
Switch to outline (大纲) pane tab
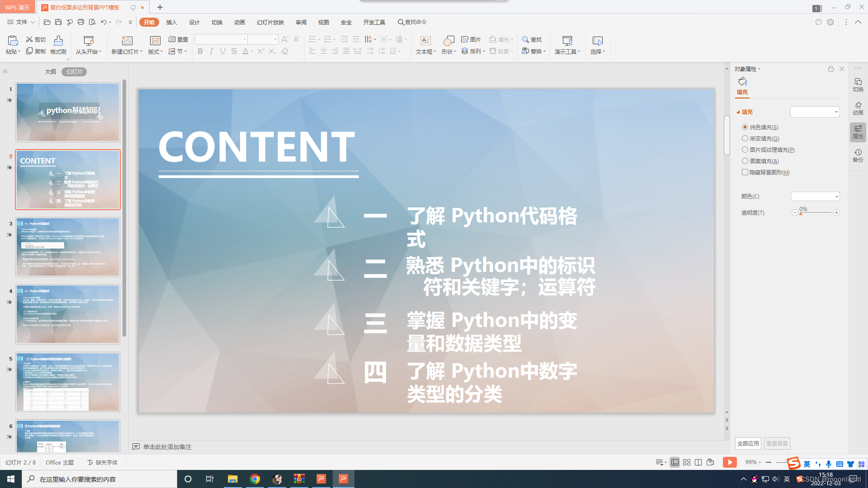[x=50, y=71]
